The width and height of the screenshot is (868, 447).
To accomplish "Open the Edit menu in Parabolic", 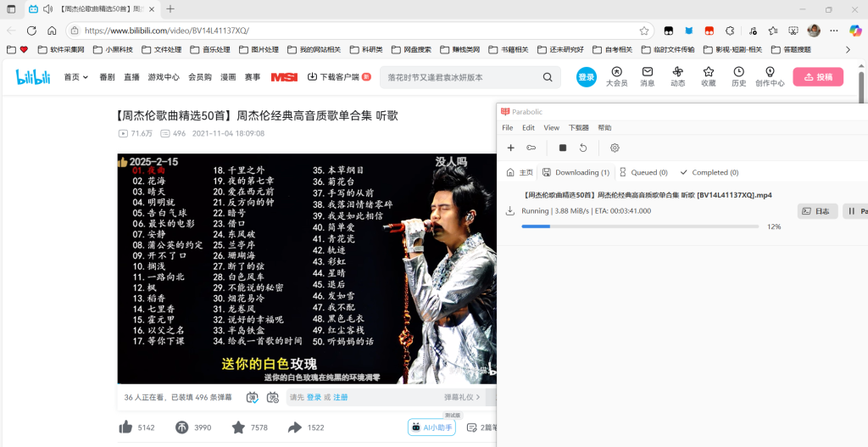I will [x=529, y=128].
